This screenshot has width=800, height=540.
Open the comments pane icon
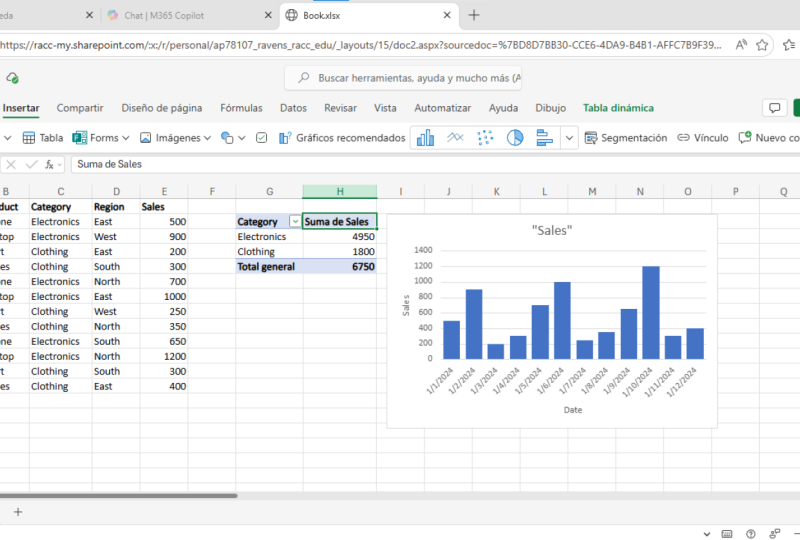(x=774, y=108)
